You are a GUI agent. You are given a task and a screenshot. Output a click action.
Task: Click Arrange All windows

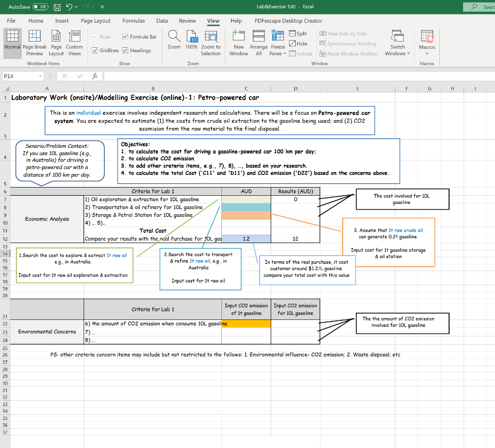point(259,42)
